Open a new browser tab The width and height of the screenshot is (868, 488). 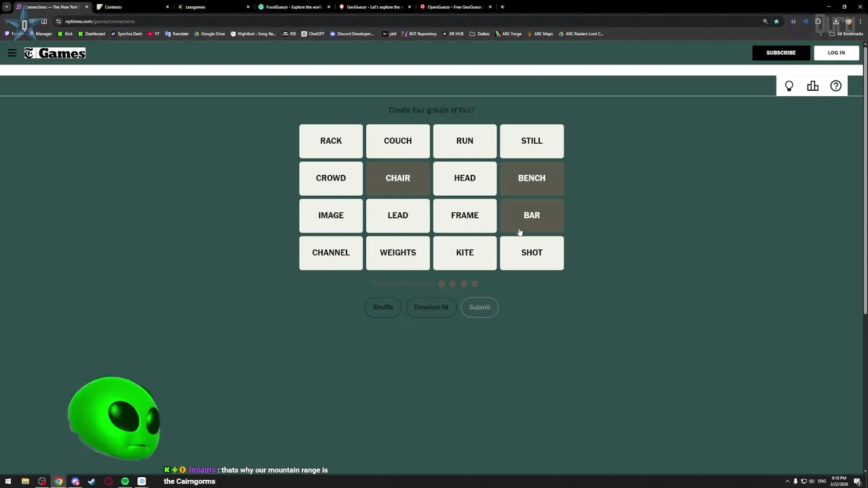tap(502, 7)
